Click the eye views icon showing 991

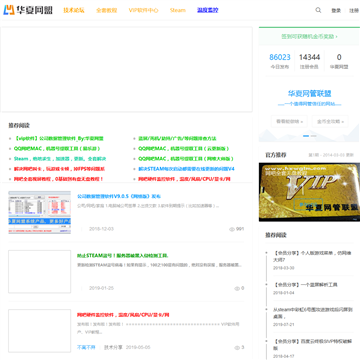pyautogui.click(x=232, y=229)
